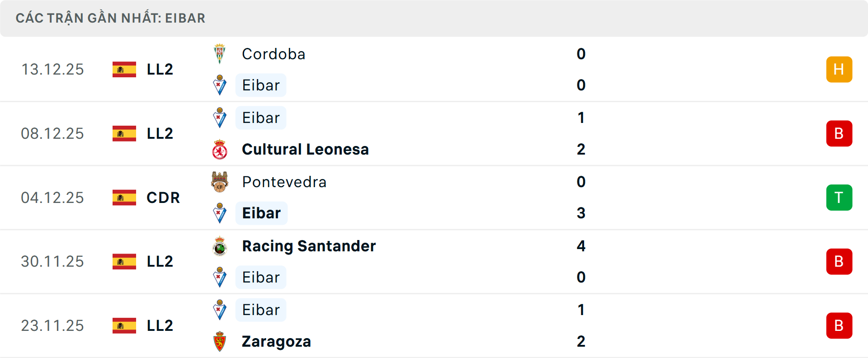868x358 pixels.
Task: Select the Pontevedra team name
Action: click(x=284, y=182)
